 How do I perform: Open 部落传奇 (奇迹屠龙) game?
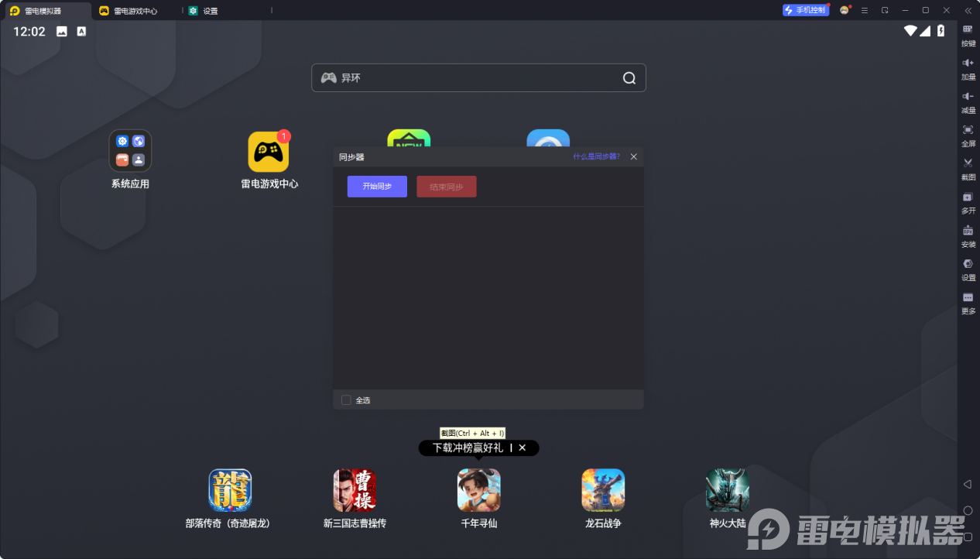[230, 490]
